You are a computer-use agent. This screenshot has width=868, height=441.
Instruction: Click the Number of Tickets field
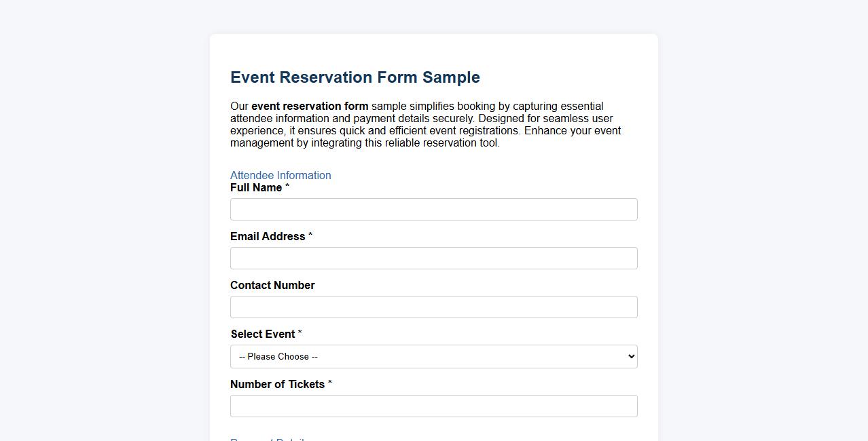click(433, 406)
